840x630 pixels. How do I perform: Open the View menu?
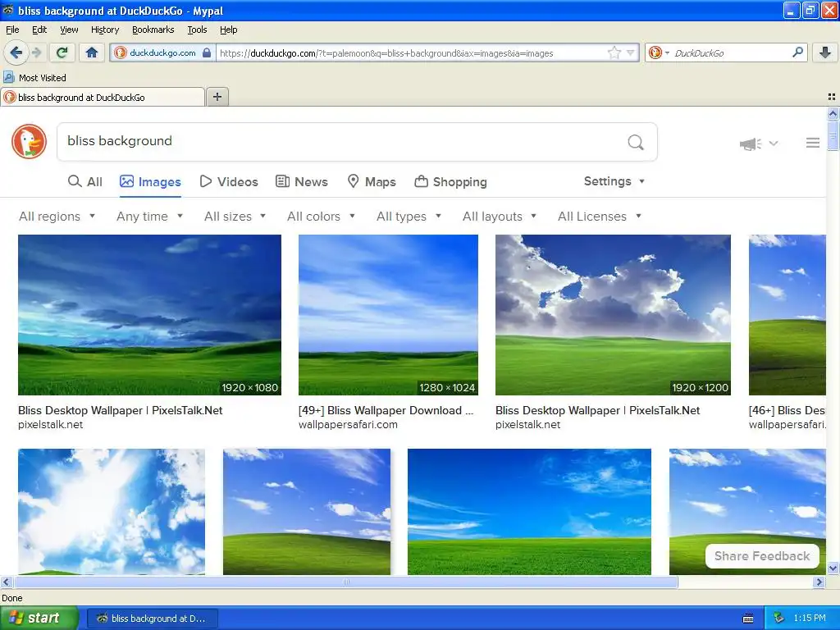coord(69,30)
